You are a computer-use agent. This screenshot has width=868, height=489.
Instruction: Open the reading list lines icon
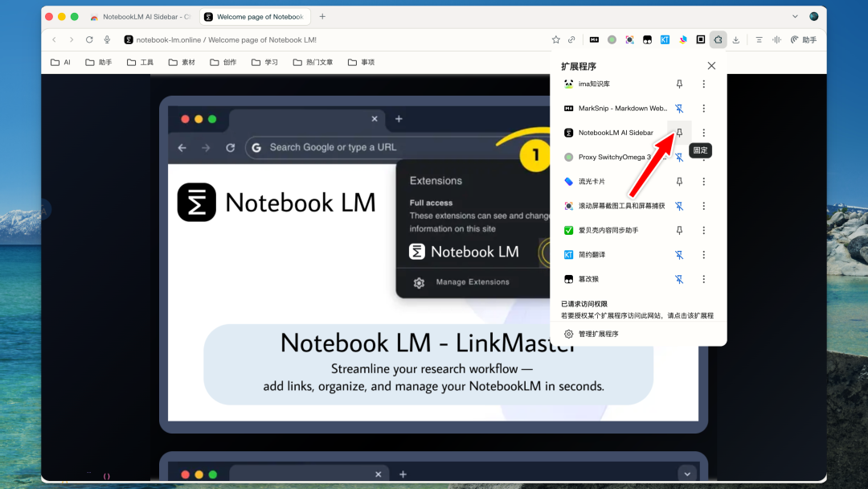point(759,40)
